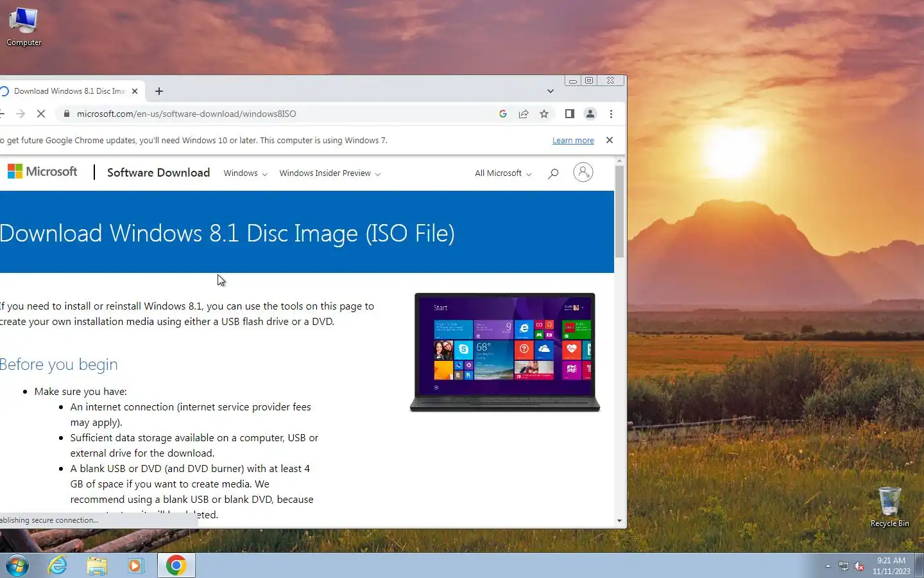Open Software Download link
Image resolution: width=924 pixels, height=578 pixels.
click(158, 173)
